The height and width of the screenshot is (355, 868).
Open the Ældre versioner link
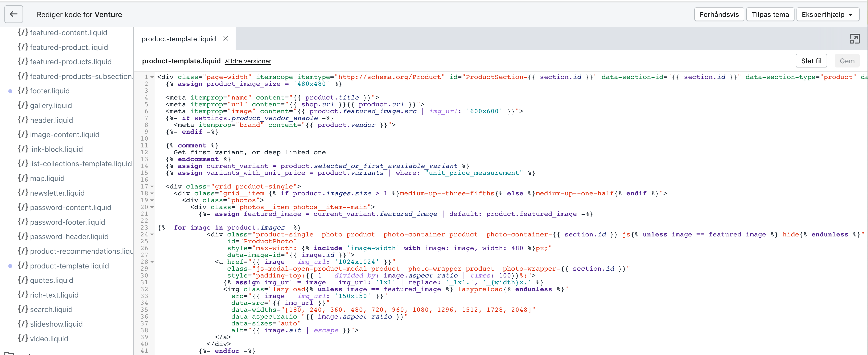[248, 61]
